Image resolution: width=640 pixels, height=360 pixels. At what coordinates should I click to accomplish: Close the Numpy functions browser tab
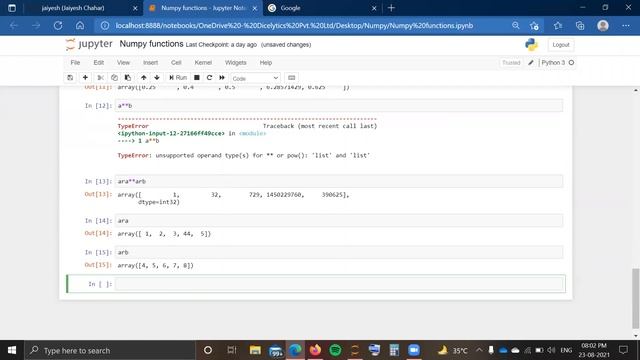tap(255, 8)
